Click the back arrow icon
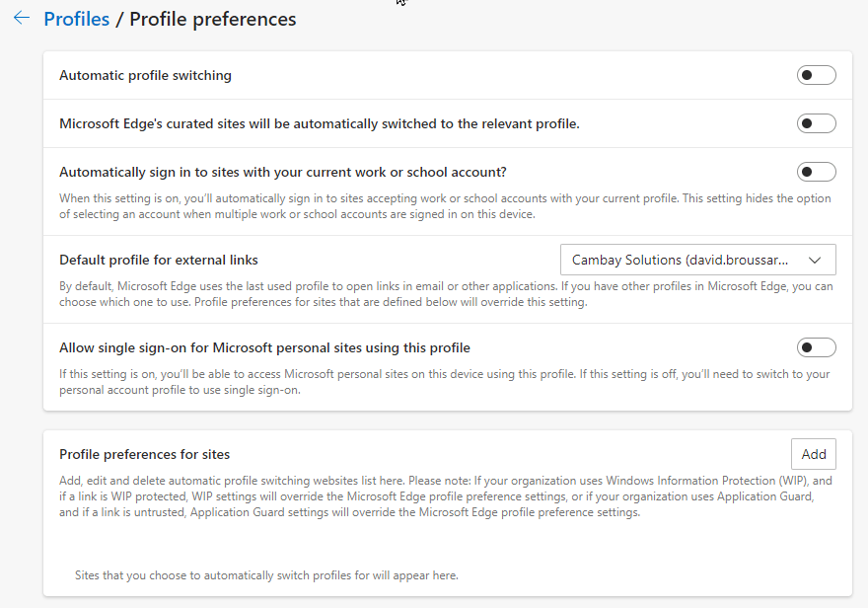This screenshot has width=868, height=608. click(x=21, y=19)
